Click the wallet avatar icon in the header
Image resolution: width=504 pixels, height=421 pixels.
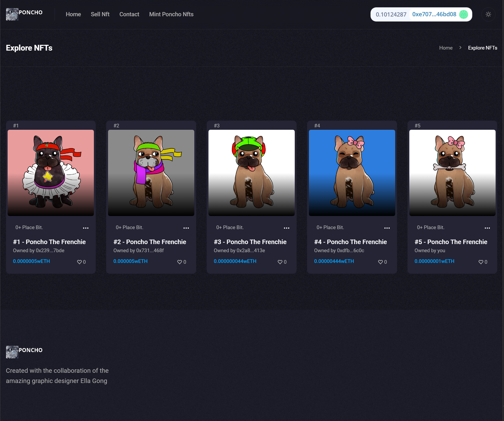(x=463, y=14)
